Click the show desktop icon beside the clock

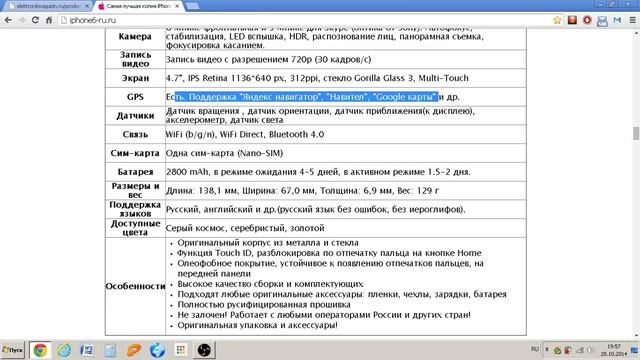(635, 350)
